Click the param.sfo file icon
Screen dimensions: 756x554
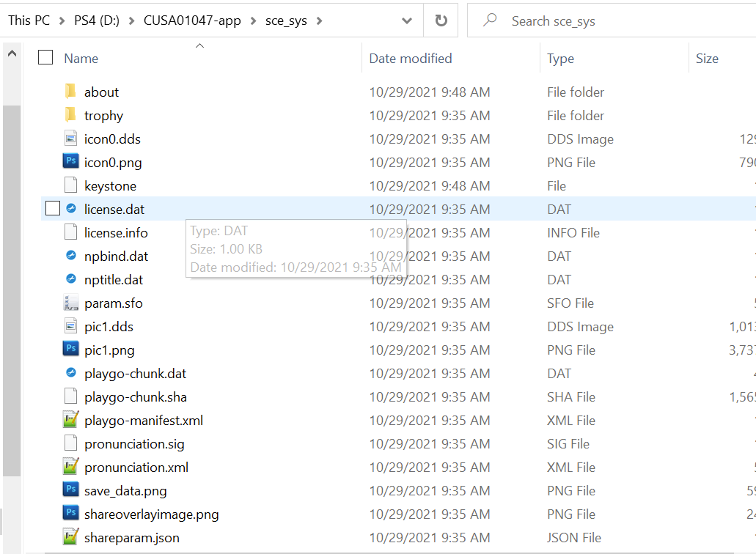tap(71, 303)
